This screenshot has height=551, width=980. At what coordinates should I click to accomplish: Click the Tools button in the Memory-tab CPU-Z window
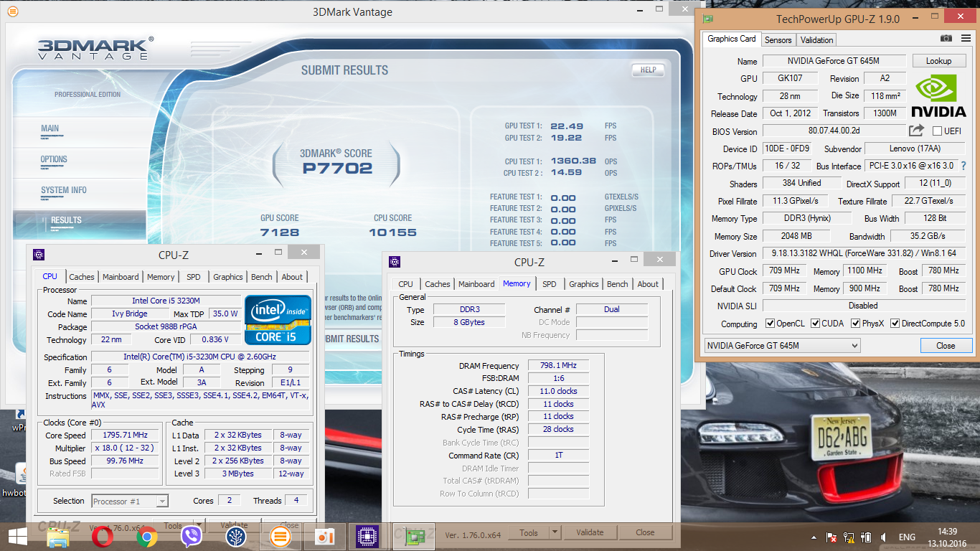tap(529, 532)
